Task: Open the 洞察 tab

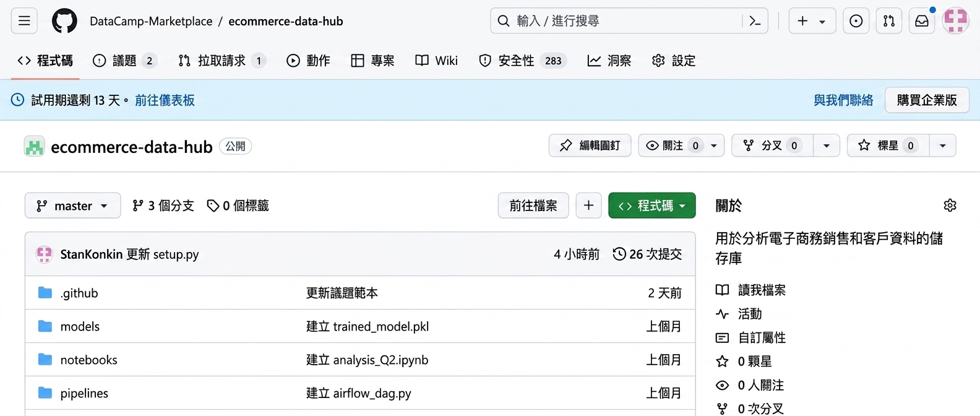Action: [609, 61]
